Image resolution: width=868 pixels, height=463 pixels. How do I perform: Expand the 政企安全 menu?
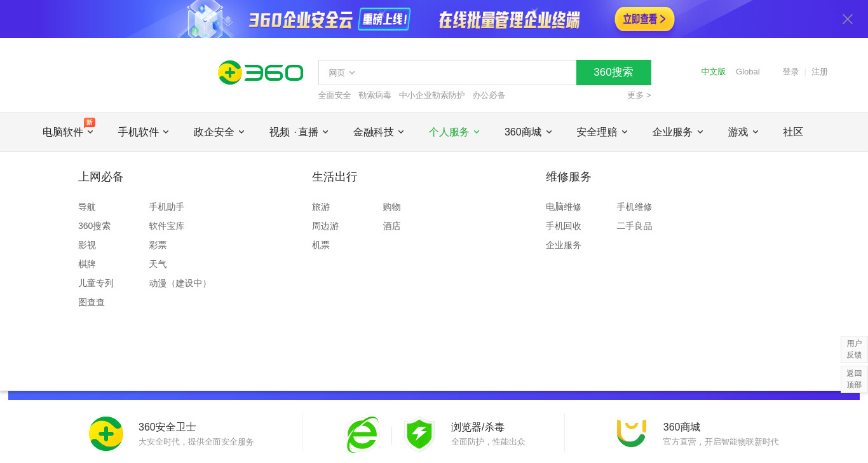[219, 132]
